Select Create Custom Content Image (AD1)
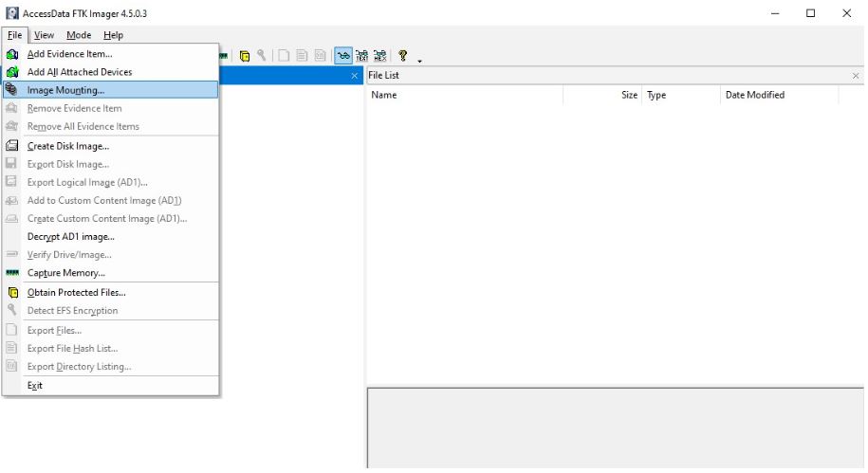 click(x=110, y=219)
